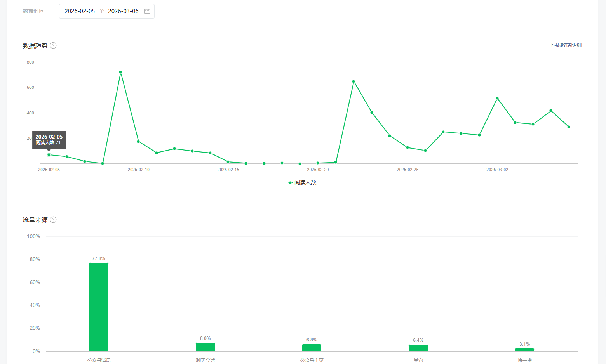Open the calendar icon in date range

point(147,11)
